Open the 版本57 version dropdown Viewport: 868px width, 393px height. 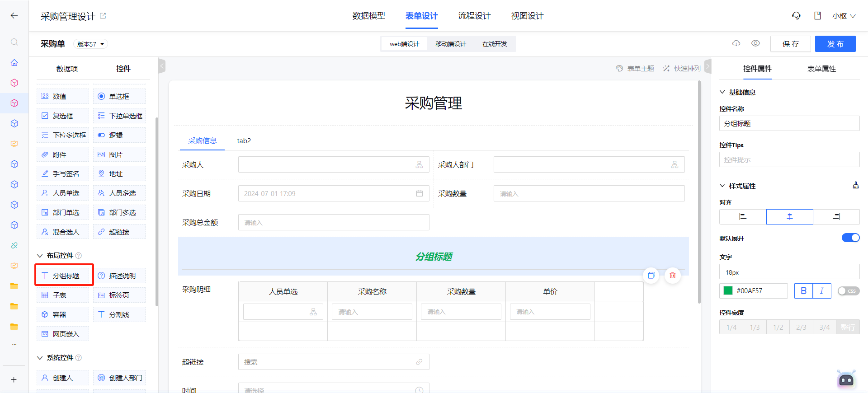(90, 44)
